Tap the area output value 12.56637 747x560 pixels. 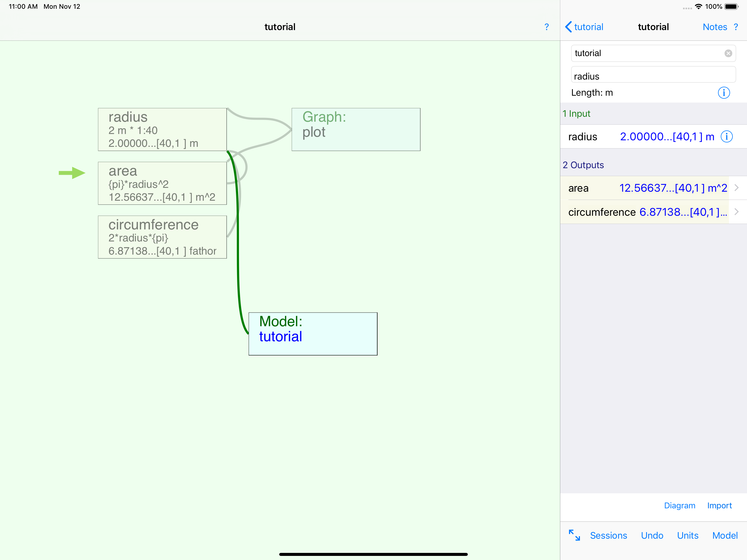(x=673, y=188)
